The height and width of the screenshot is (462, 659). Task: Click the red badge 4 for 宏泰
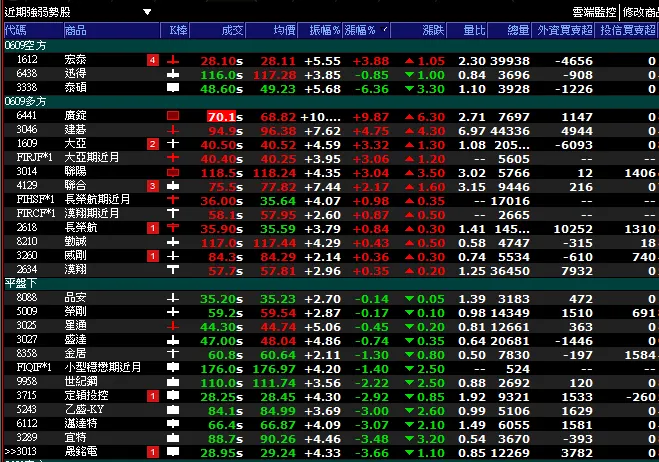pyautogui.click(x=153, y=61)
